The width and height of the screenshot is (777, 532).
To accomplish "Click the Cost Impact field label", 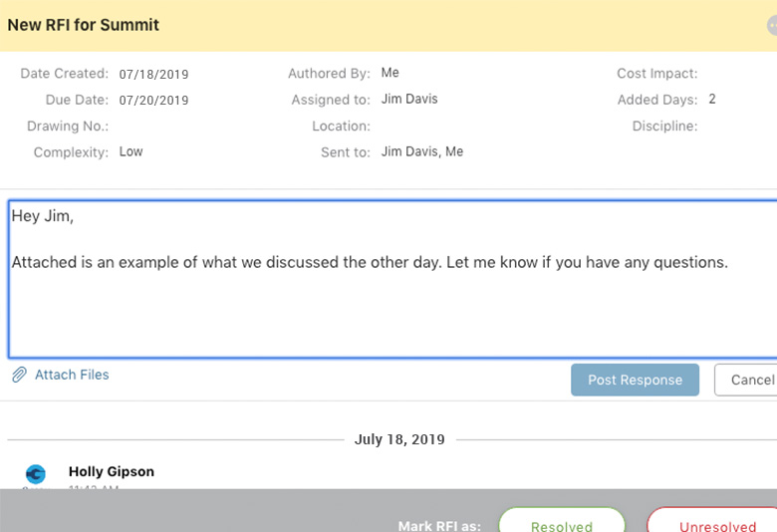I will click(x=656, y=74).
